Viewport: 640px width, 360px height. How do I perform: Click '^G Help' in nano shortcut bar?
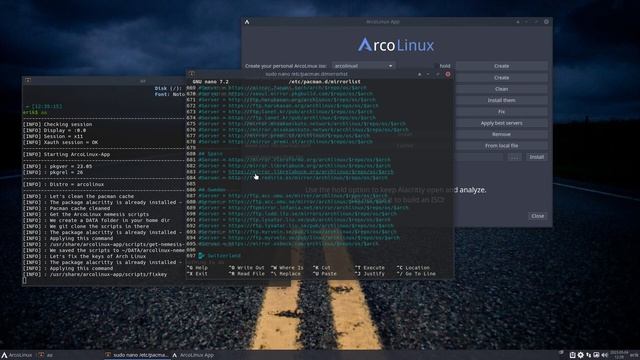coord(198,268)
